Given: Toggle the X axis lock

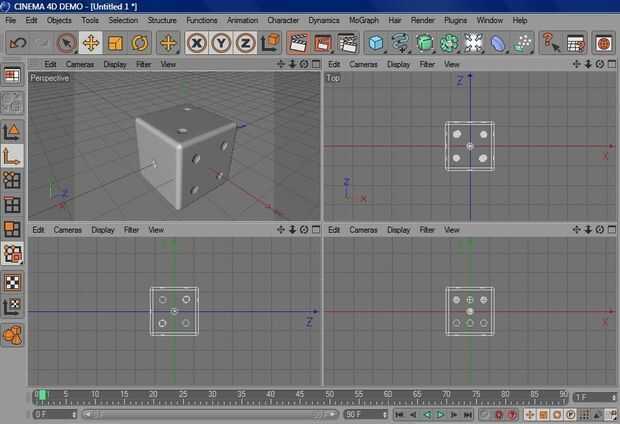Looking at the screenshot, I should point(197,43).
